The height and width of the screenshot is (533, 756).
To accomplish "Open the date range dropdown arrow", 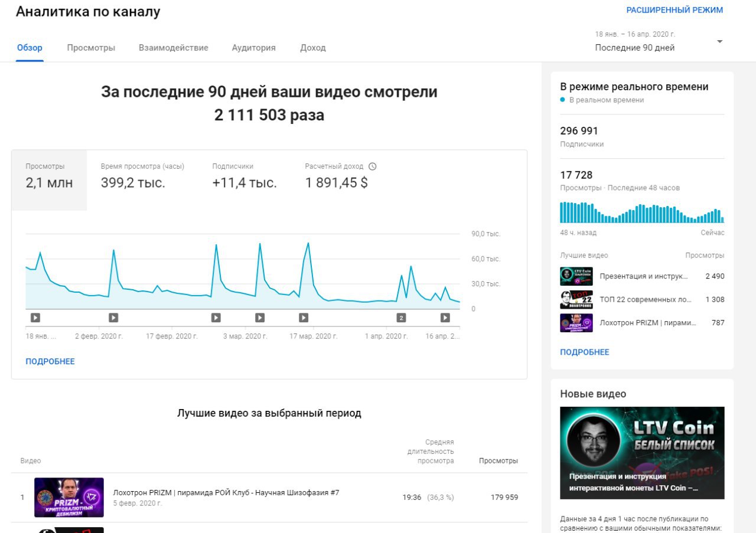I will (719, 41).
